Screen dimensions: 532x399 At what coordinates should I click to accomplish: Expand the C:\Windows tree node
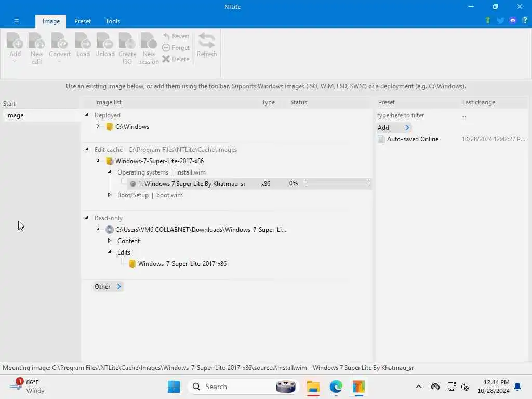(98, 126)
